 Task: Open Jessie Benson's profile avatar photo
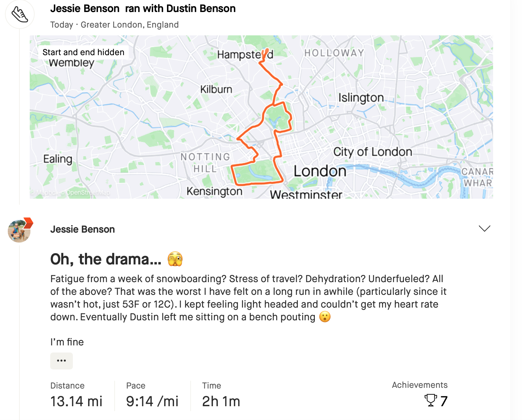click(18, 232)
